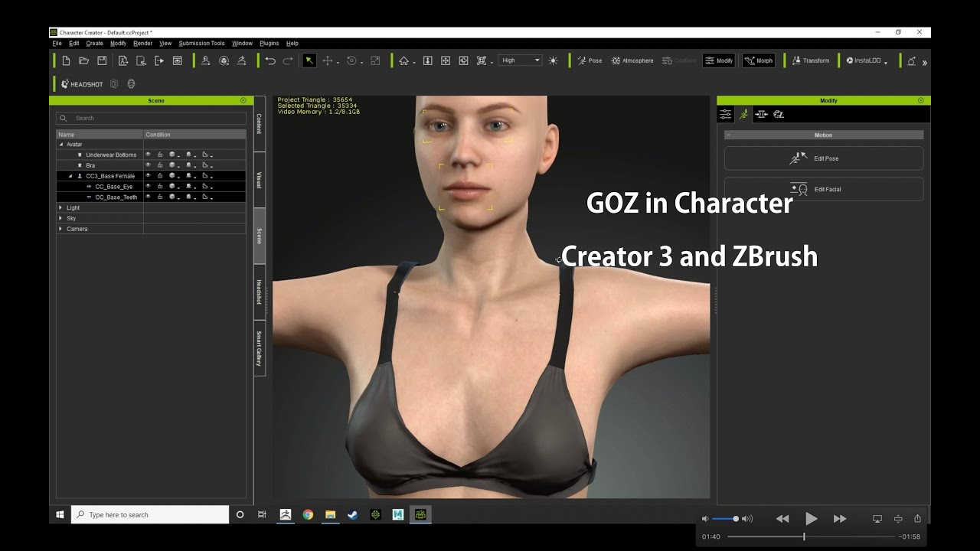
Task: Open the File menu
Action: click(x=57, y=44)
